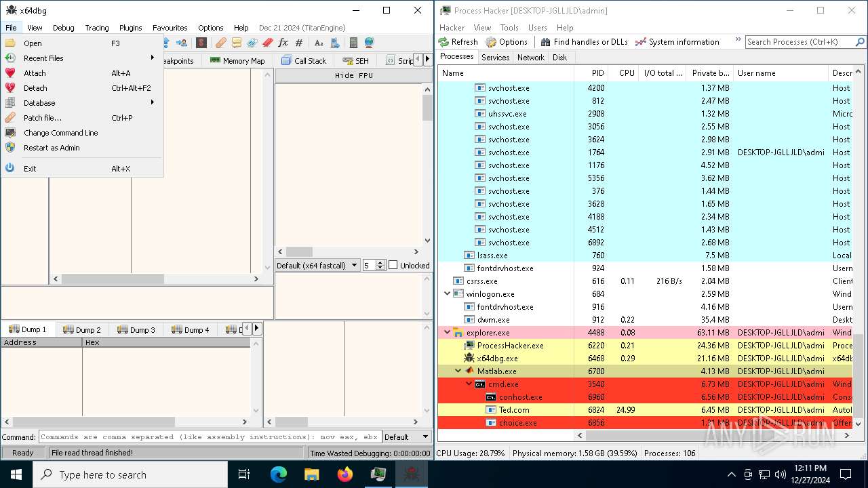Click the Variables hash icon
The height and width of the screenshot is (488, 868).
click(x=299, y=43)
